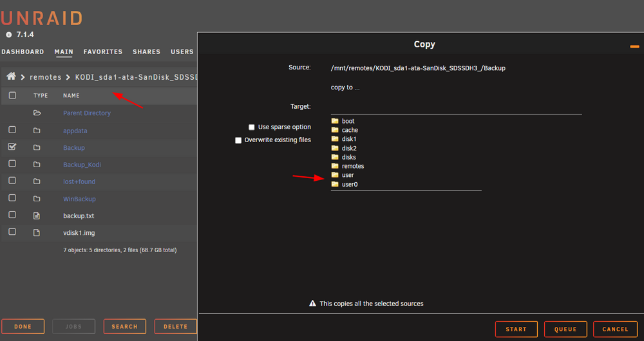Click the text file icon of backup.txt
Image resolution: width=644 pixels, height=341 pixels.
pyautogui.click(x=37, y=216)
